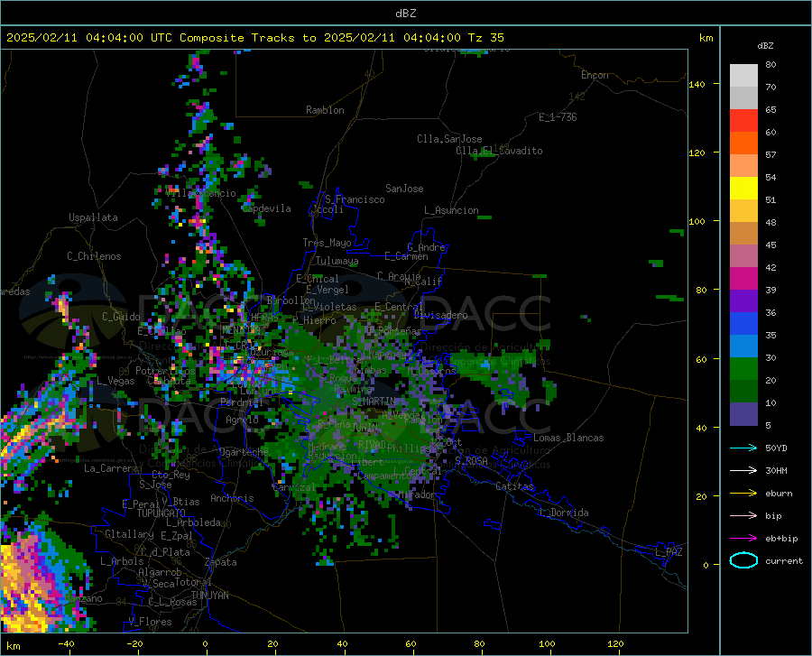Click the 'TUPUNGATO' city label
The width and height of the screenshot is (812, 656).
[161, 513]
